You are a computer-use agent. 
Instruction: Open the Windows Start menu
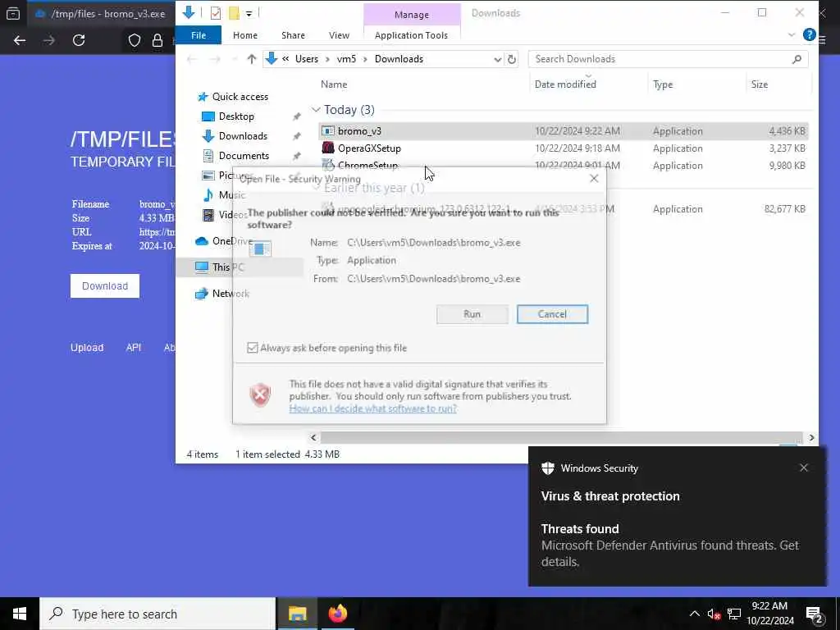20,614
